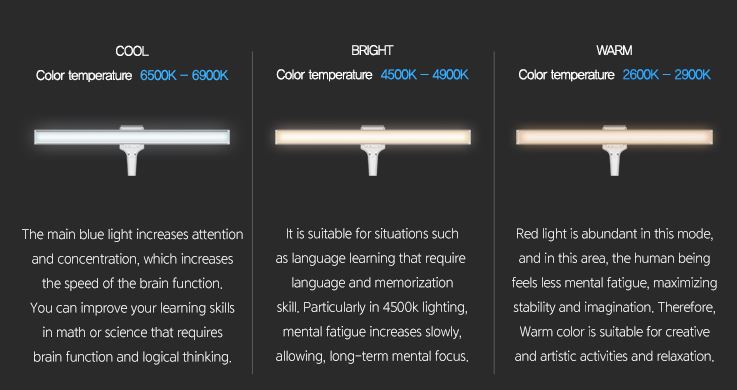Click the bright neutral lamp bar image
This screenshot has width=737, height=390.
[373, 137]
